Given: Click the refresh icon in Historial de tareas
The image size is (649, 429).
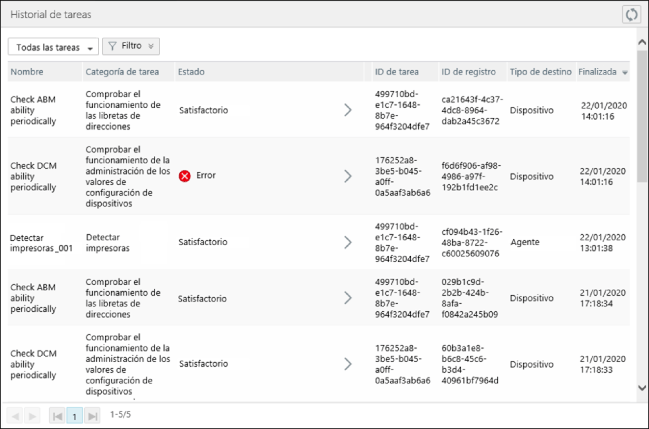Looking at the screenshot, I should click(631, 14).
